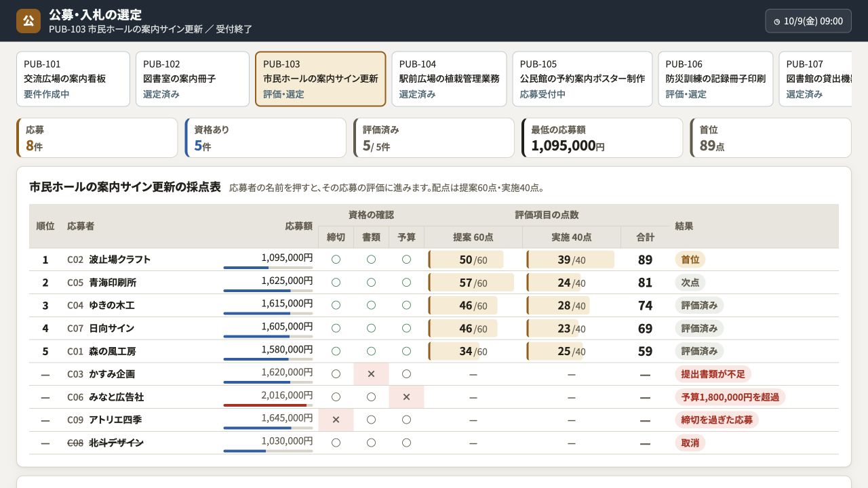Click the page title 公募・入札の選定

95,15
